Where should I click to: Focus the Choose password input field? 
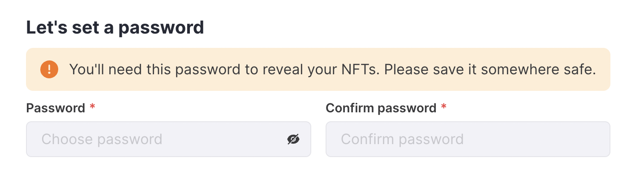coord(168,139)
